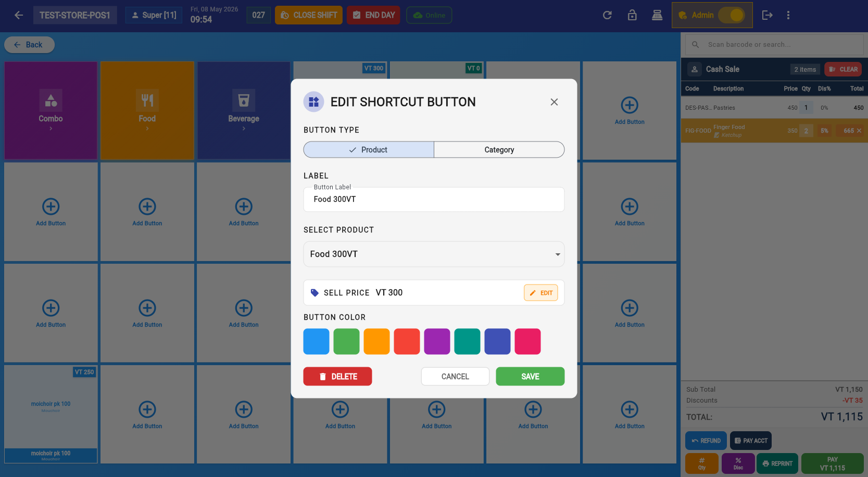This screenshot has height=477, width=868.
Task: Click the TEST-STORE-POS1 store label
Action: point(75,15)
